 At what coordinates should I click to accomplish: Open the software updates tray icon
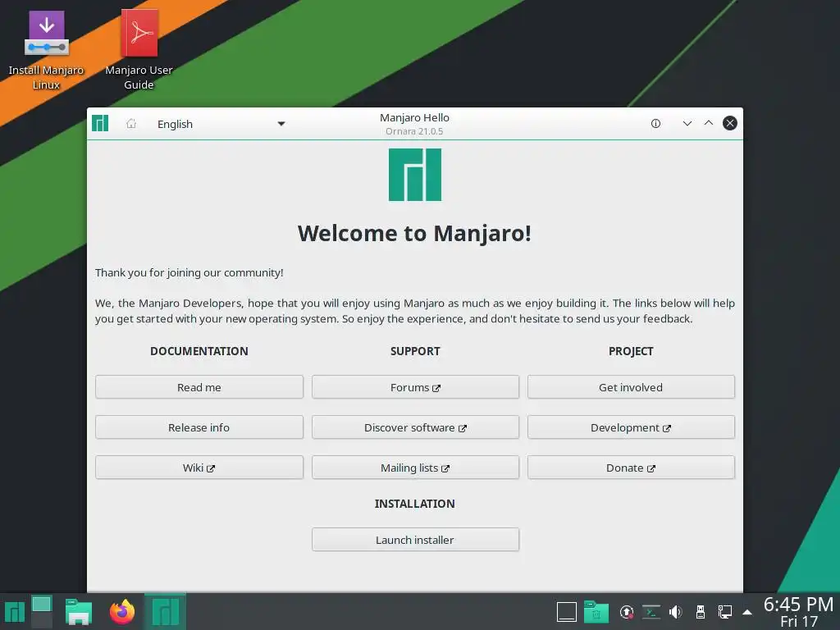[626, 612]
